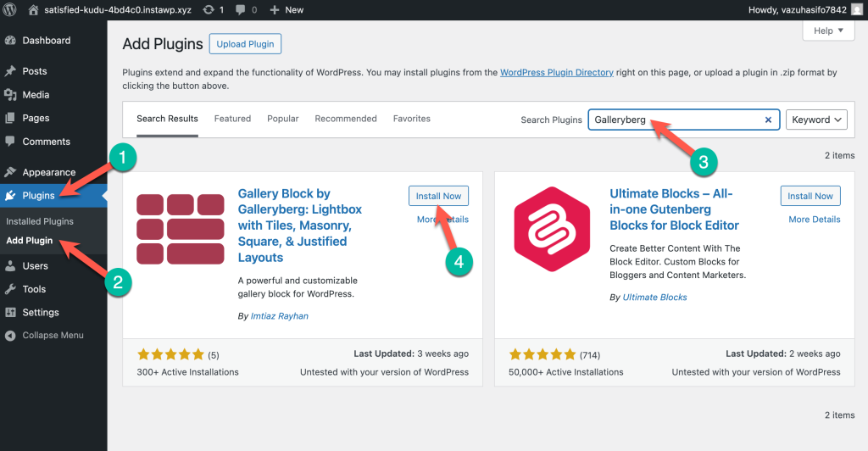The height and width of the screenshot is (451, 868).
Task: Click the Upload Plugin button
Action: coord(246,44)
